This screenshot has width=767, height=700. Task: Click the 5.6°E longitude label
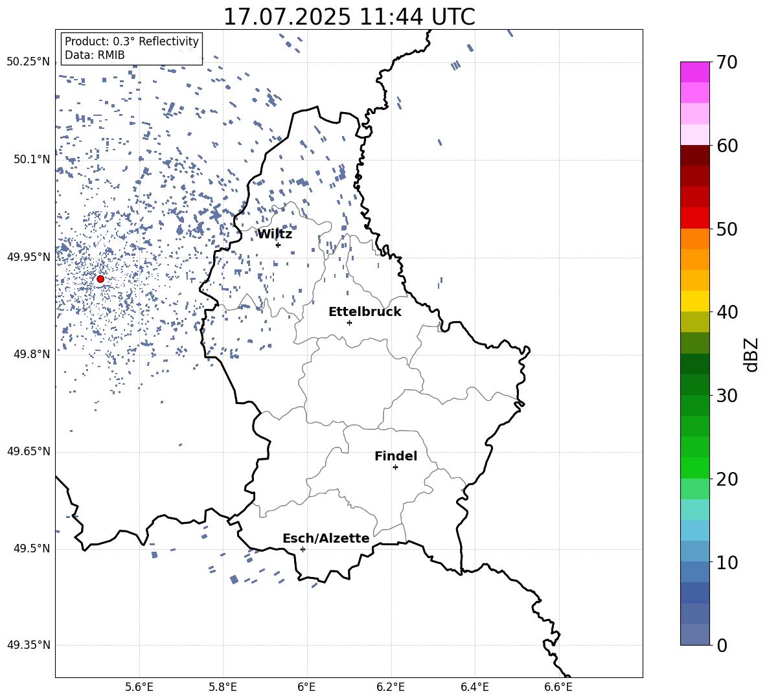point(139,687)
